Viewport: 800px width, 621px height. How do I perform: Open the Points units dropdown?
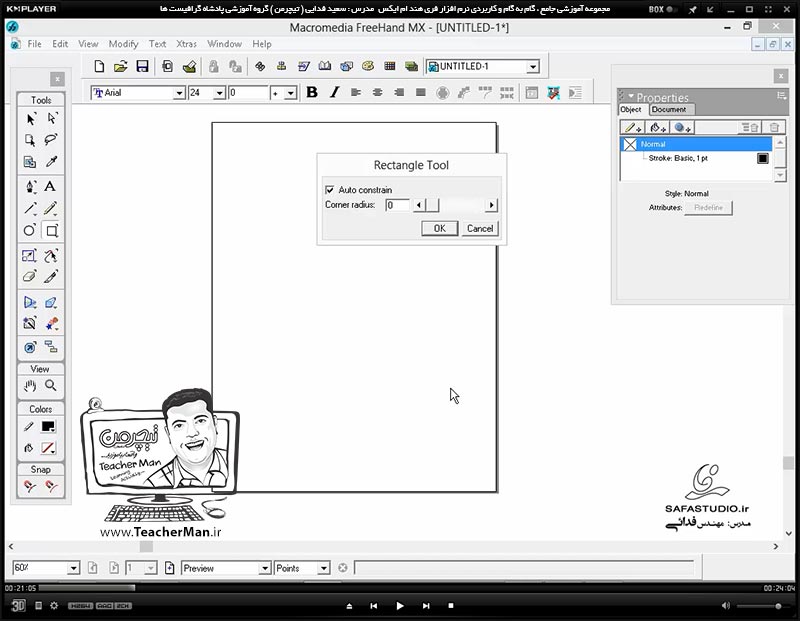click(x=323, y=568)
